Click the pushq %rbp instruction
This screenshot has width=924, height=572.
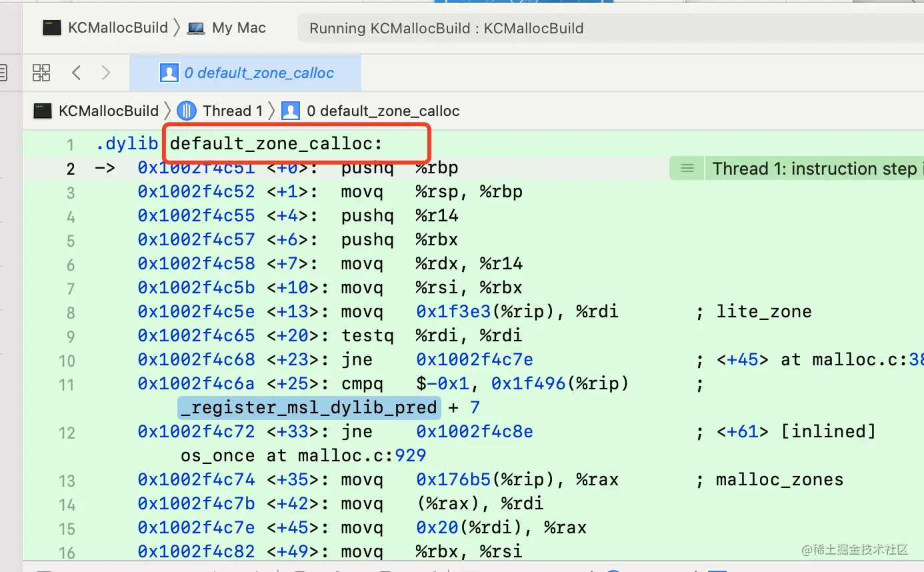[399, 168]
